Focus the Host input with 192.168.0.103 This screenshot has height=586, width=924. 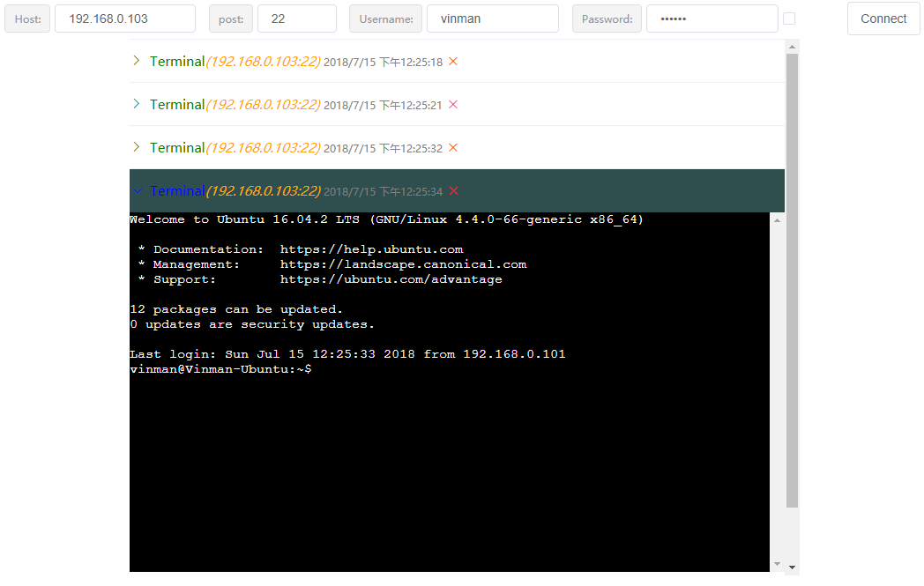point(125,19)
